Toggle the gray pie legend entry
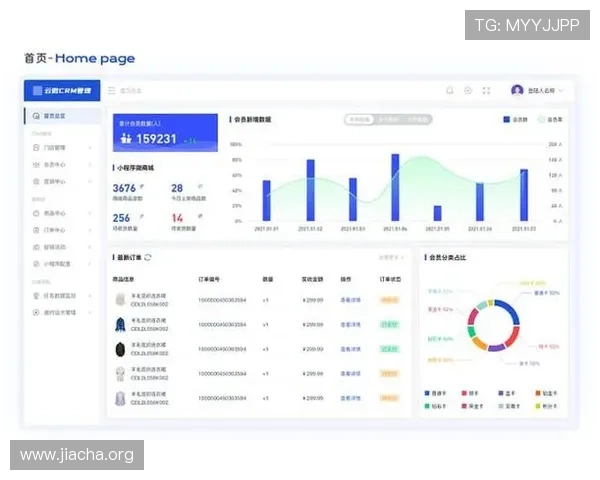The height and width of the screenshot is (480, 600). 509,406
